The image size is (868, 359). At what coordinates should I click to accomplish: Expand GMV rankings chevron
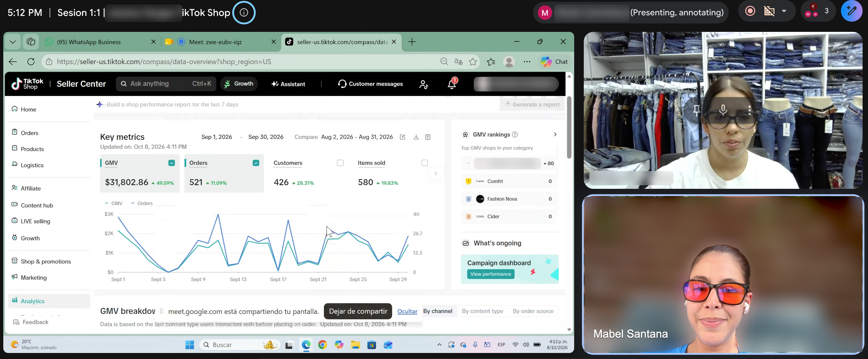coord(555,134)
